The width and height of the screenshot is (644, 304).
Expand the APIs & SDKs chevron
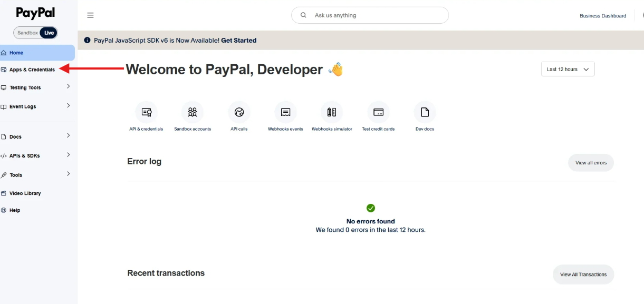68,155
